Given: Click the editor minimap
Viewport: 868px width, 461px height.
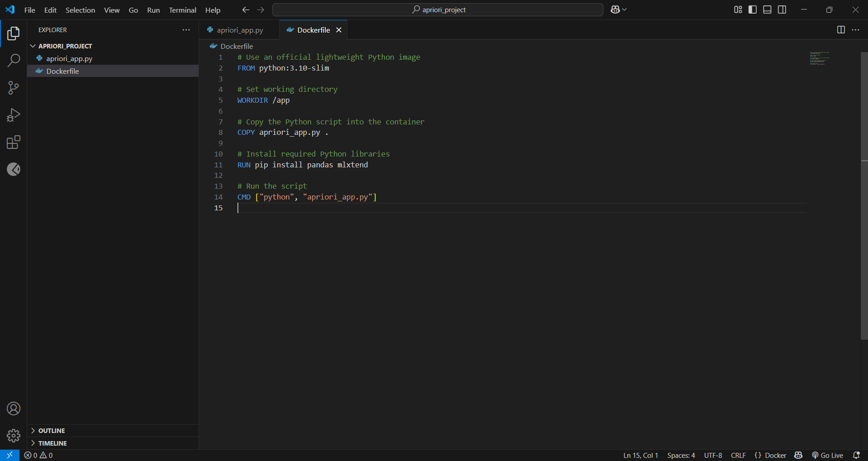Looking at the screenshot, I should point(819,58).
